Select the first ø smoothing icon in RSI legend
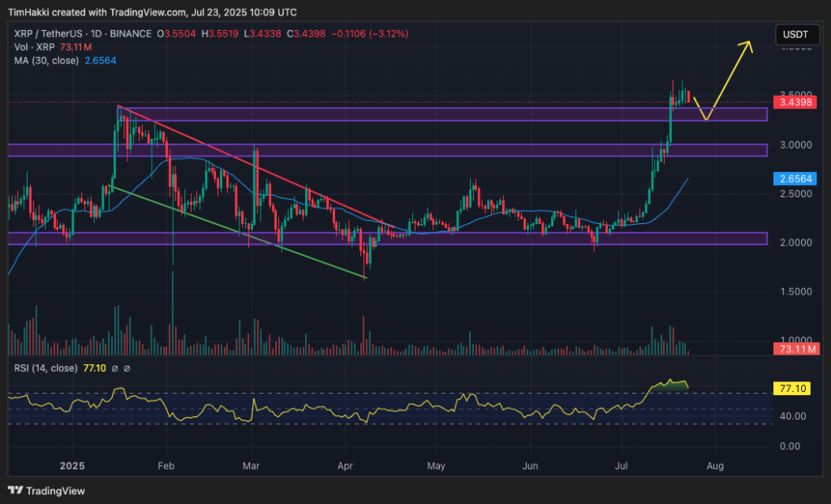 [114, 368]
